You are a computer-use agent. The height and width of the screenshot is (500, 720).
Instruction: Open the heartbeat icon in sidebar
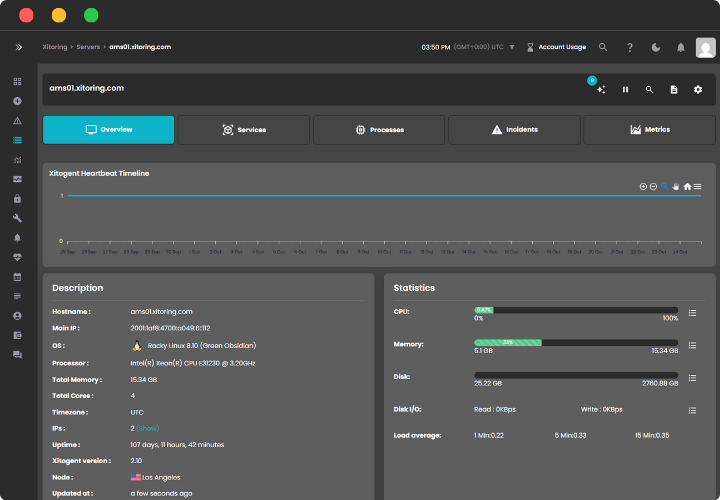[18, 257]
